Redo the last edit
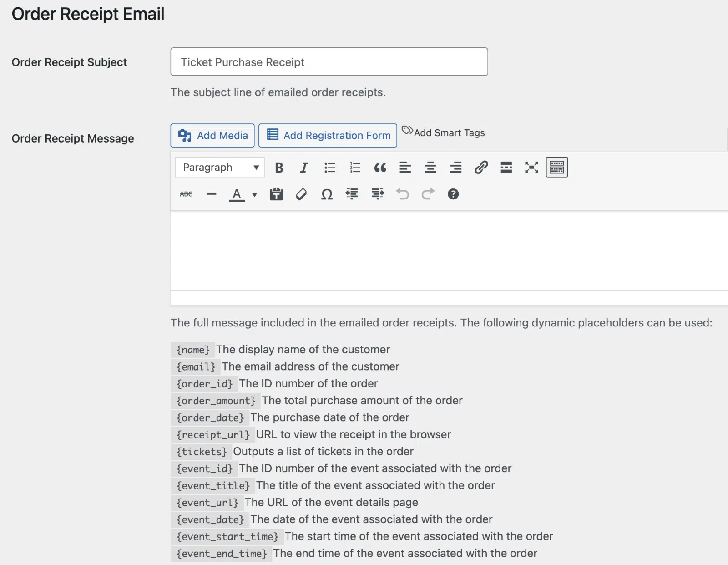728x565 pixels. (x=428, y=194)
